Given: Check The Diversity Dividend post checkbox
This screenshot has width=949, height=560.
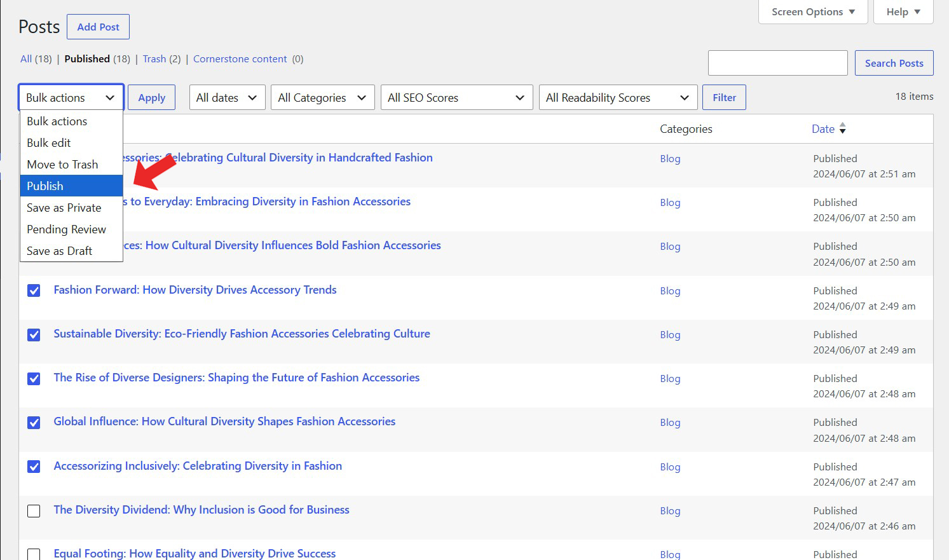Looking at the screenshot, I should (x=34, y=510).
